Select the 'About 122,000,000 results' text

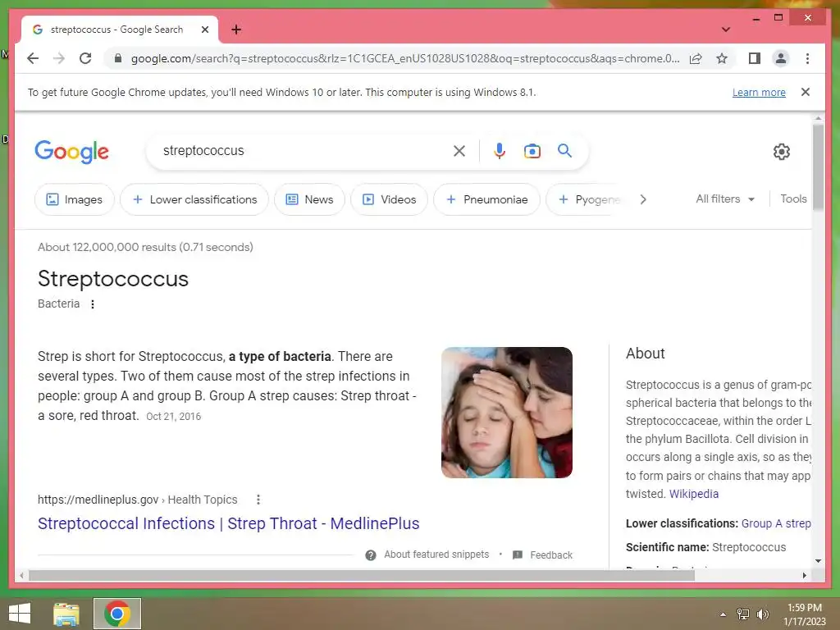point(145,247)
